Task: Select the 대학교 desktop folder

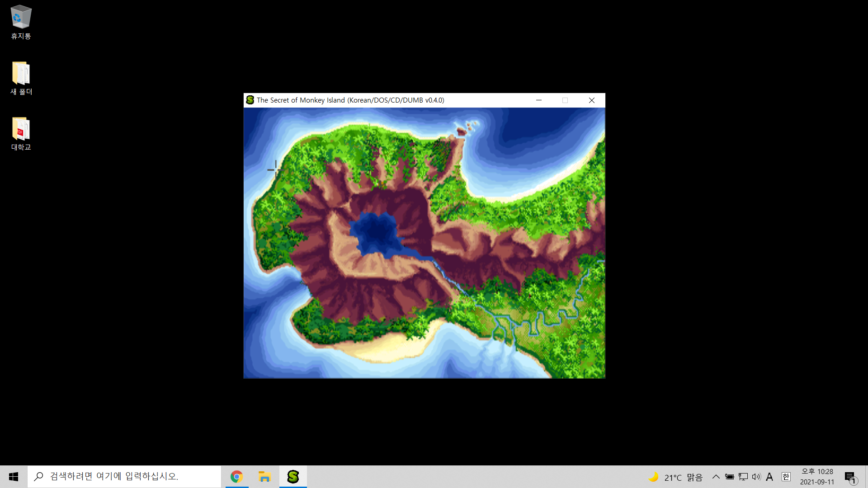Action: tap(21, 134)
